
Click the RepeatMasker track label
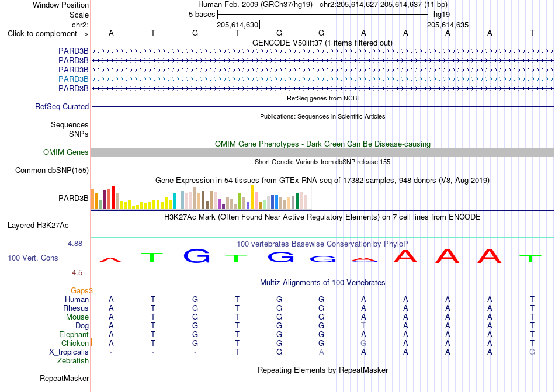click(x=64, y=378)
